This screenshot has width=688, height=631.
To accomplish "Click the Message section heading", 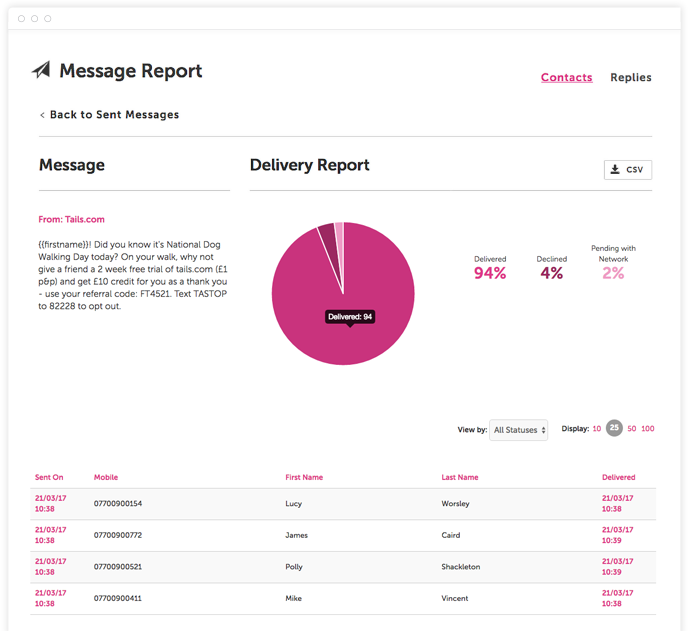I will [72, 165].
